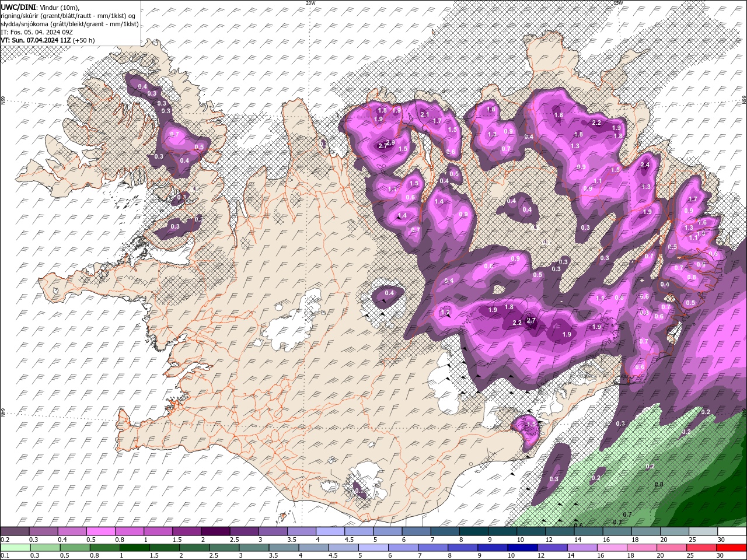
Task: Click the 2.4 snowfall value on the map
Action: click(645, 165)
